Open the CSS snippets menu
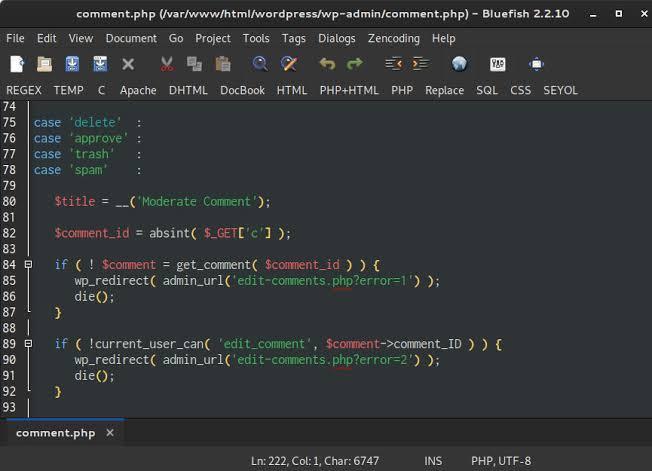 520,90
